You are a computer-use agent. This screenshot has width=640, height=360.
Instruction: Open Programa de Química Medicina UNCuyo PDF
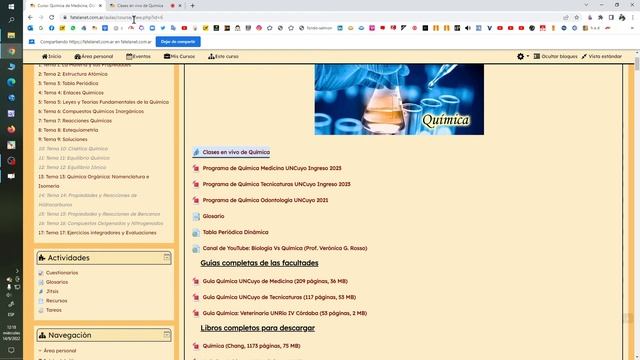[x=272, y=168]
